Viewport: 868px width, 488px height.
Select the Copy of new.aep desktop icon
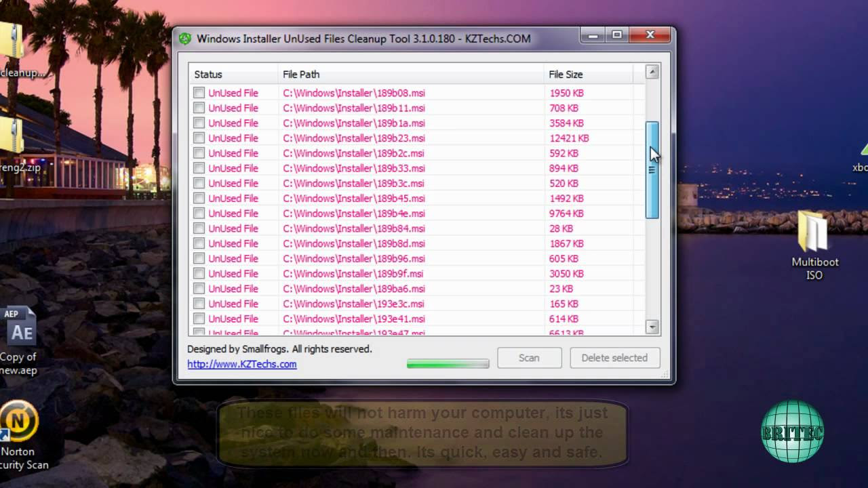[x=18, y=342]
